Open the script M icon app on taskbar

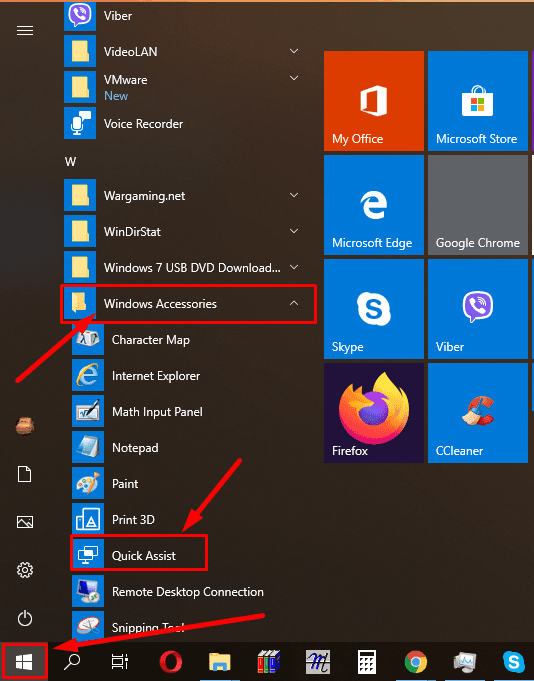coord(318,662)
